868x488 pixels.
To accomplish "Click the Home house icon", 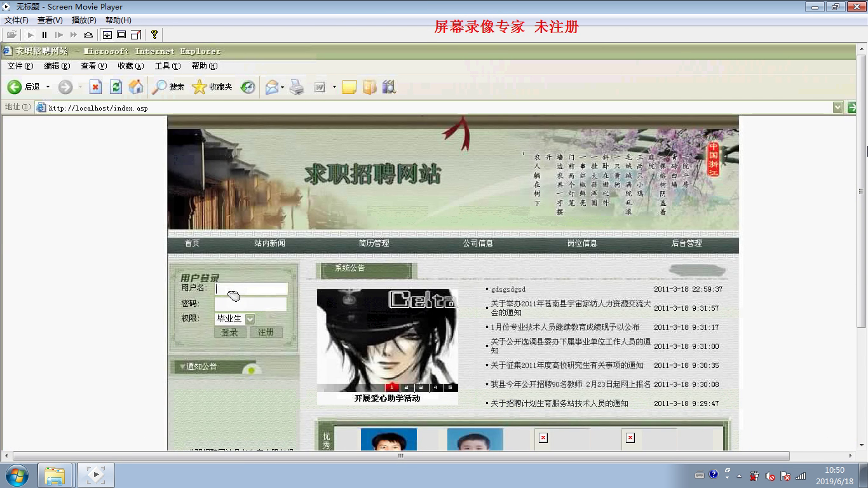I will [x=136, y=87].
